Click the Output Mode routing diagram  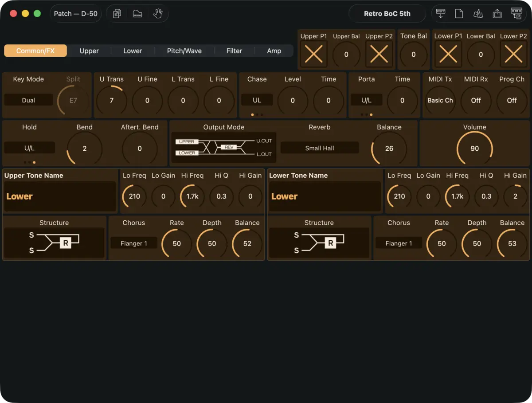(224, 148)
